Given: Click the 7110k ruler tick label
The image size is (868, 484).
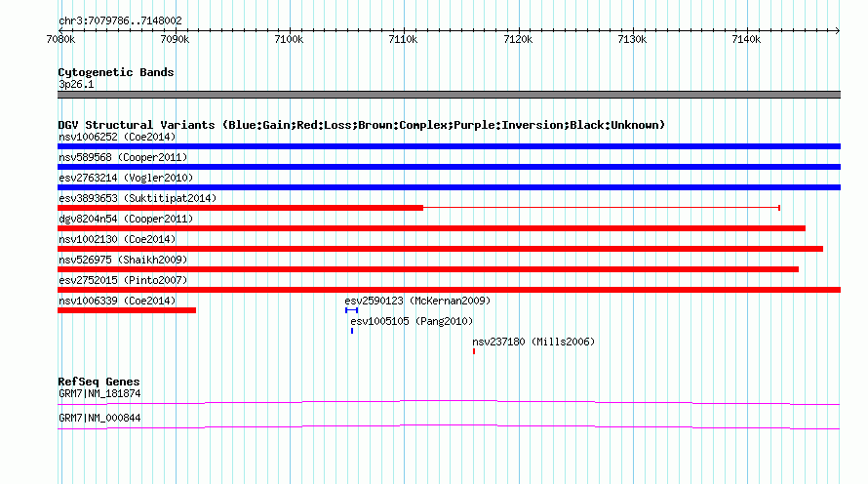Looking at the screenshot, I should 403,39.
